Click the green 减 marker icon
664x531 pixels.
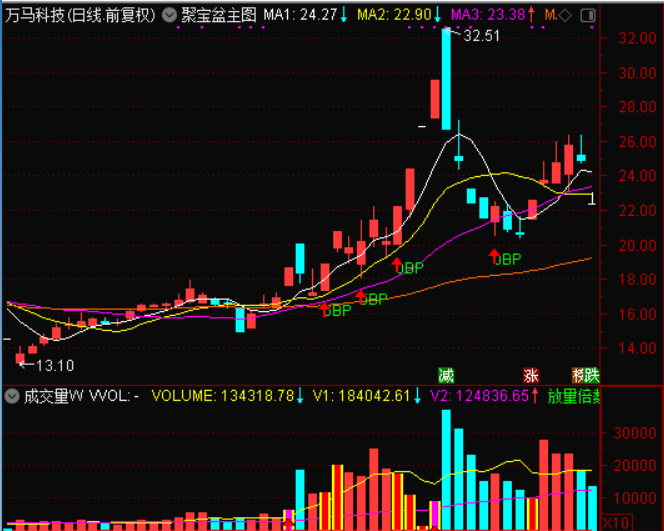[x=446, y=376]
